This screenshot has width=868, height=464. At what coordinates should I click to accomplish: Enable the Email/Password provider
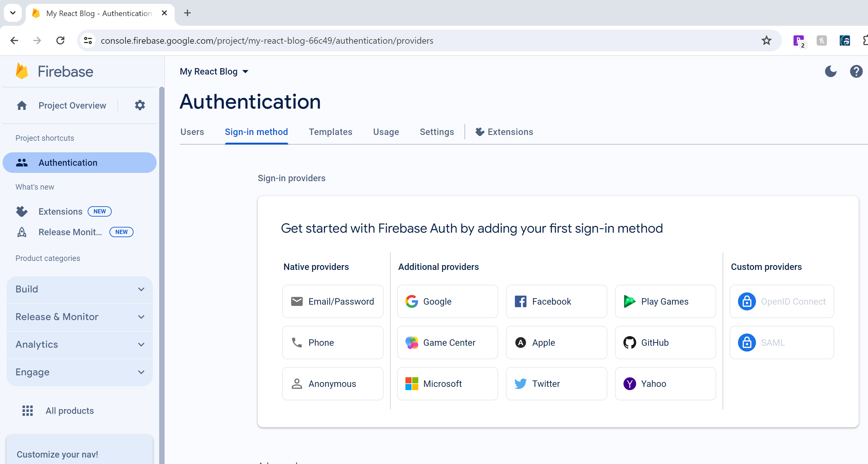pos(333,301)
